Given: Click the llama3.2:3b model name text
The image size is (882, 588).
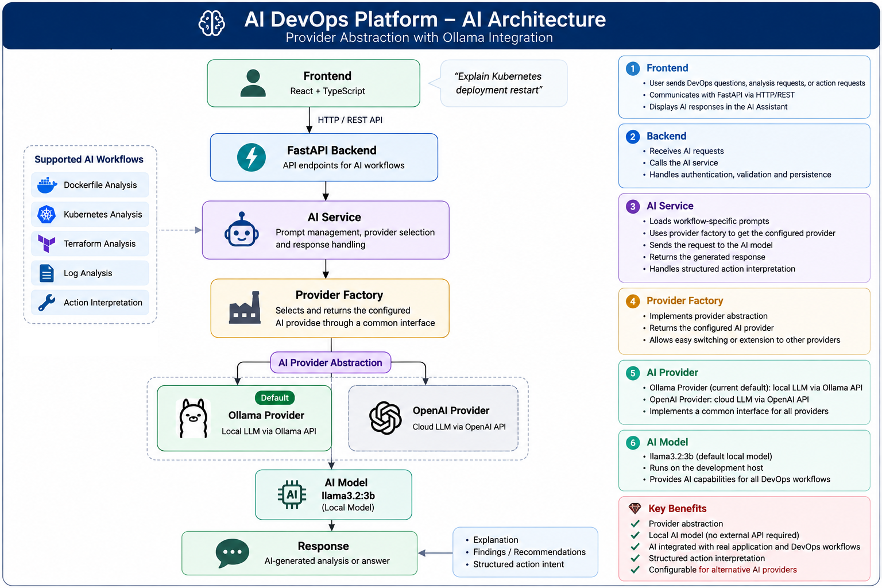Looking at the screenshot, I should tap(348, 496).
